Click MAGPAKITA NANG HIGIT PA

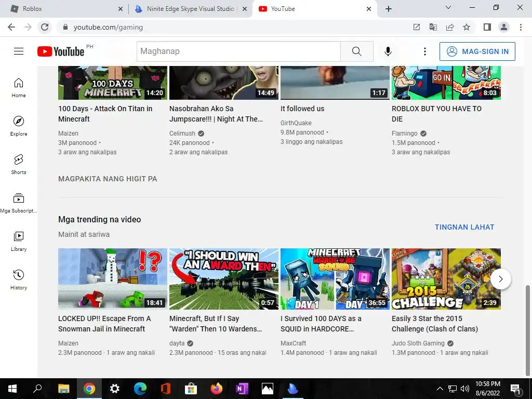(x=108, y=179)
